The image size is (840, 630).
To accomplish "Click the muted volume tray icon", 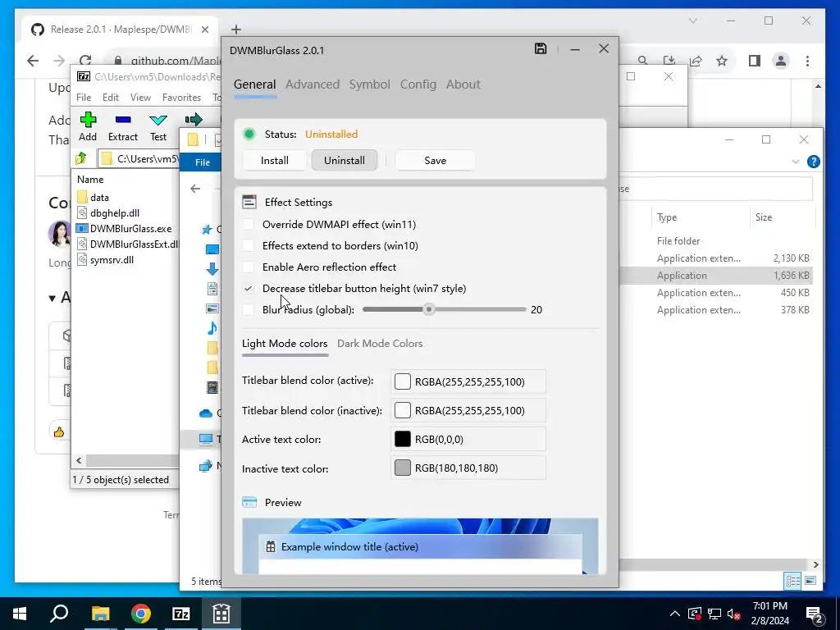I will [734, 614].
